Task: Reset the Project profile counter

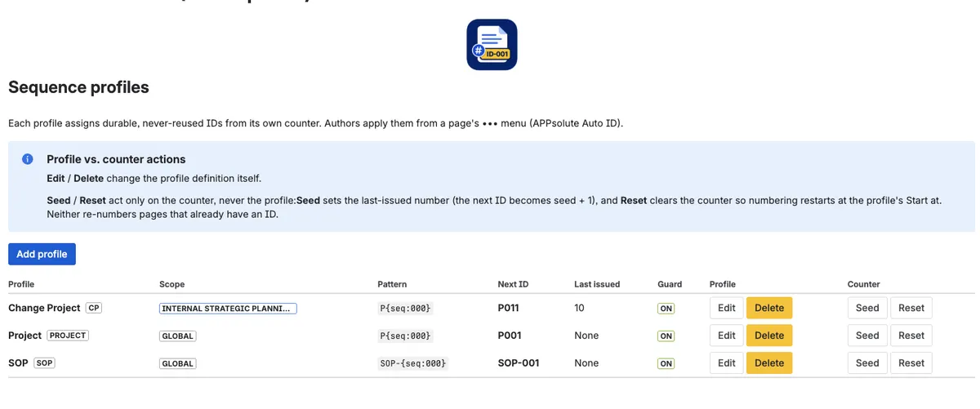Action: pos(911,336)
